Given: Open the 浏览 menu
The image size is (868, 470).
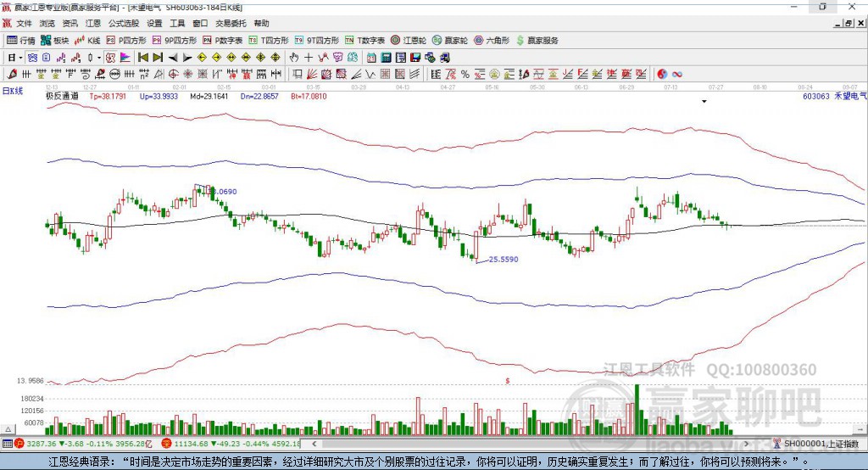Looking at the screenshot, I should [47, 23].
